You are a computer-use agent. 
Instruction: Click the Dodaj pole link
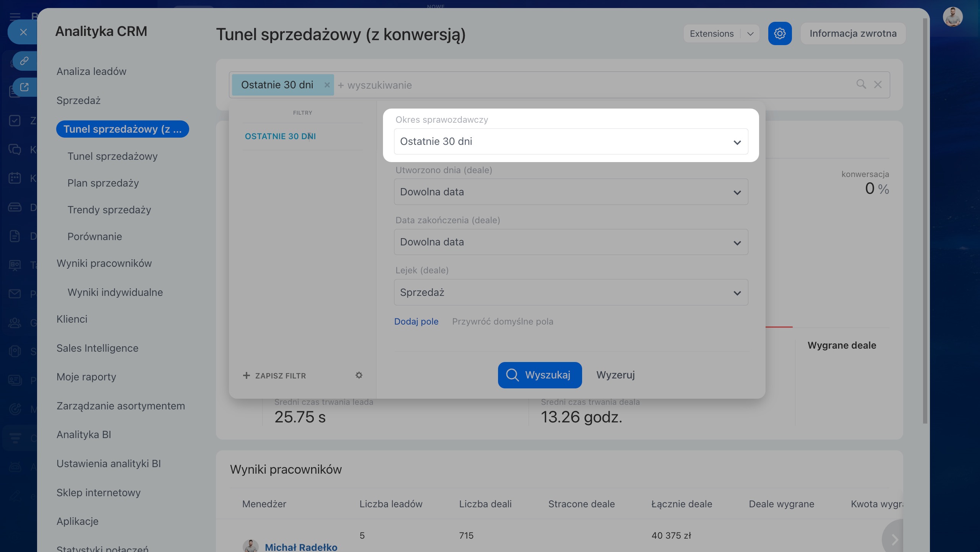click(416, 321)
